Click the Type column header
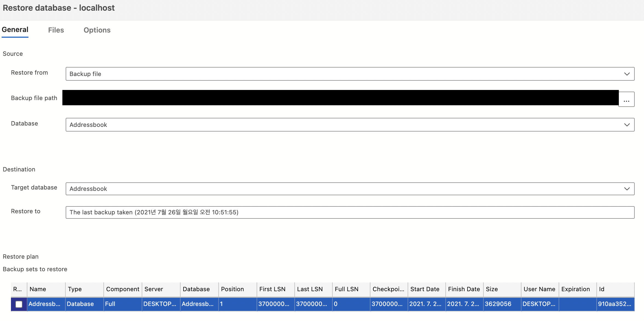The height and width of the screenshot is (321, 644). pyautogui.click(x=75, y=289)
